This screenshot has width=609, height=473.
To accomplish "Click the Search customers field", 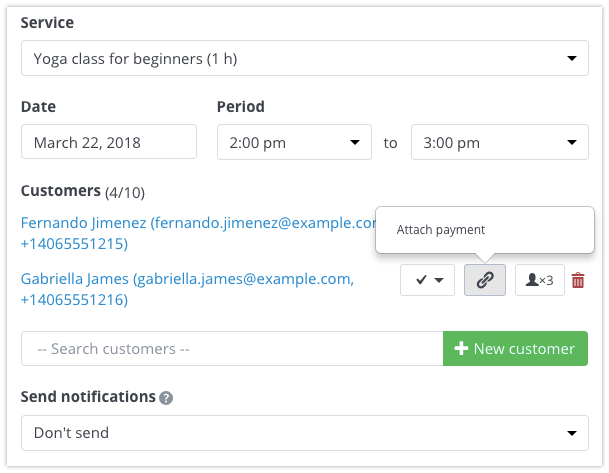I will 232,348.
